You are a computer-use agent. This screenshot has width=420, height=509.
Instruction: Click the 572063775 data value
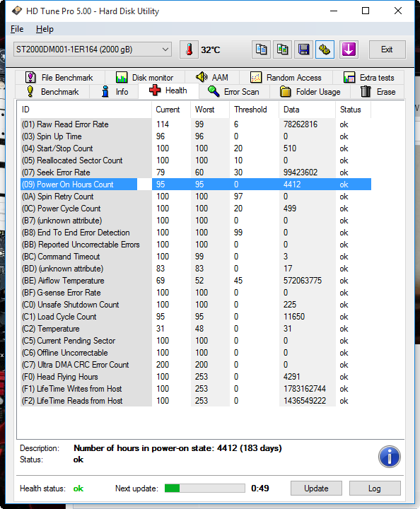point(303,281)
